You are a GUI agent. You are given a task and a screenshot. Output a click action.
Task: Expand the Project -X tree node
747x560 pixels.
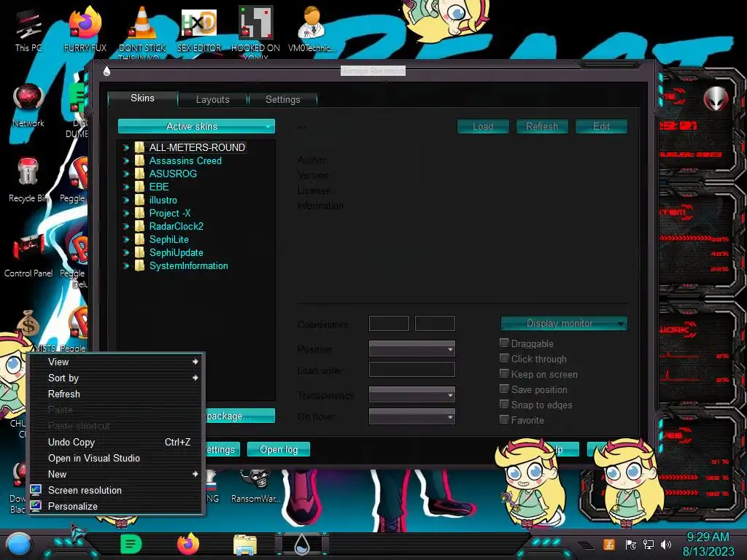click(125, 214)
